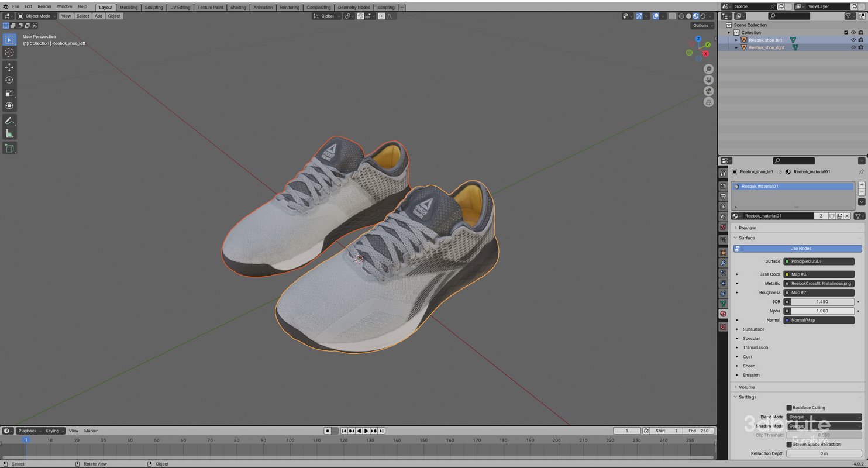
Task: Toggle Screen Space Refraction checkbox
Action: pyautogui.click(x=789, y=444)
